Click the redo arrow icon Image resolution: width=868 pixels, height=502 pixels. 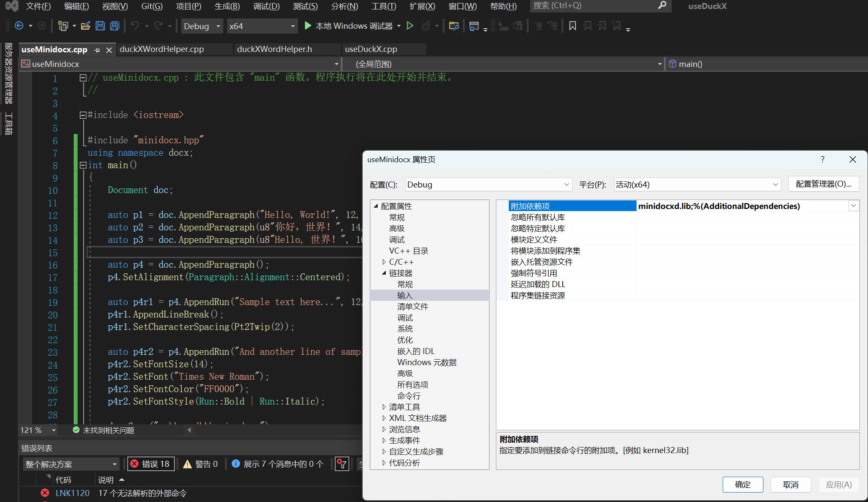coord(158,26)
